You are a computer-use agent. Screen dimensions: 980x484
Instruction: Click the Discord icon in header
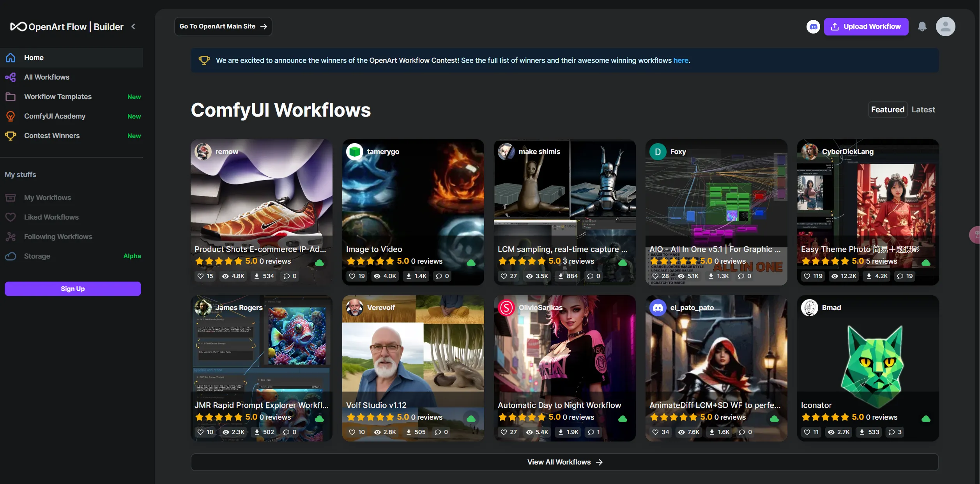(813, 27)
